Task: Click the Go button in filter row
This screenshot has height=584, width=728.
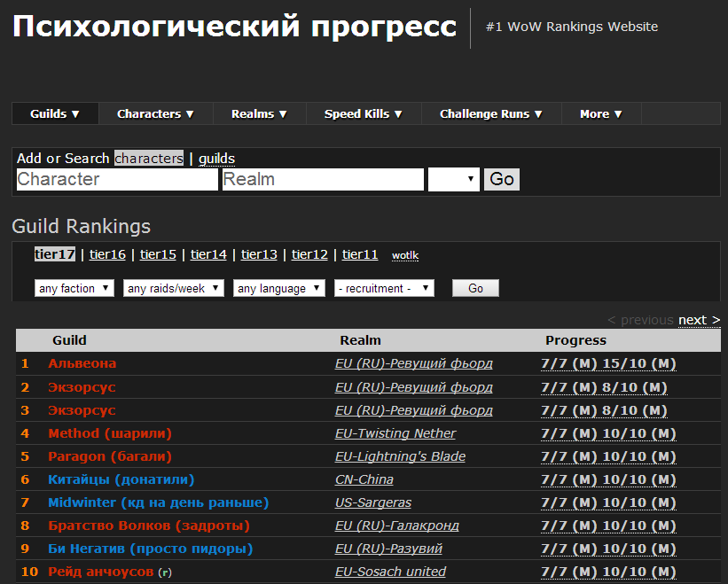Action: [x=475, y=288]
